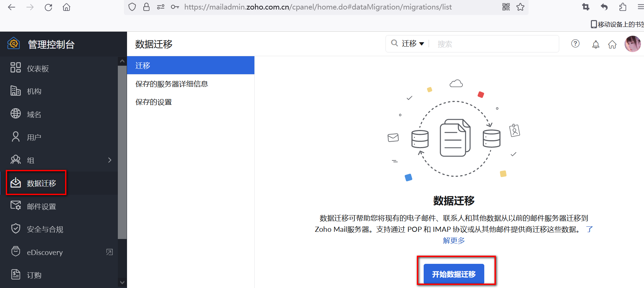Viewport: 644px width, 288px height.
Task: Click the saved password key icon
Action: pyautogui.click(x=175, y=7)
